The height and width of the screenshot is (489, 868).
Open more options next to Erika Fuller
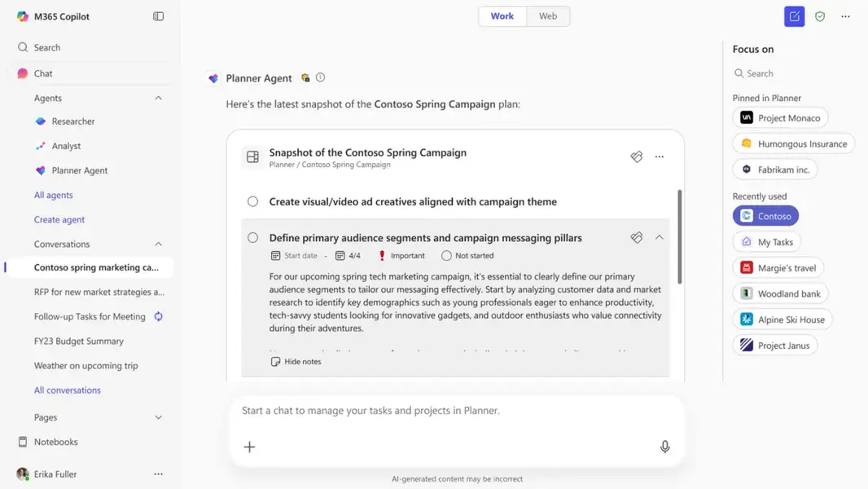pos(158,474)
